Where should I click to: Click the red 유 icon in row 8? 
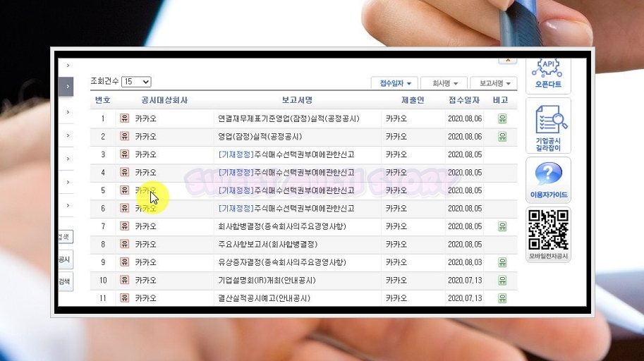[x=124, y=244]
